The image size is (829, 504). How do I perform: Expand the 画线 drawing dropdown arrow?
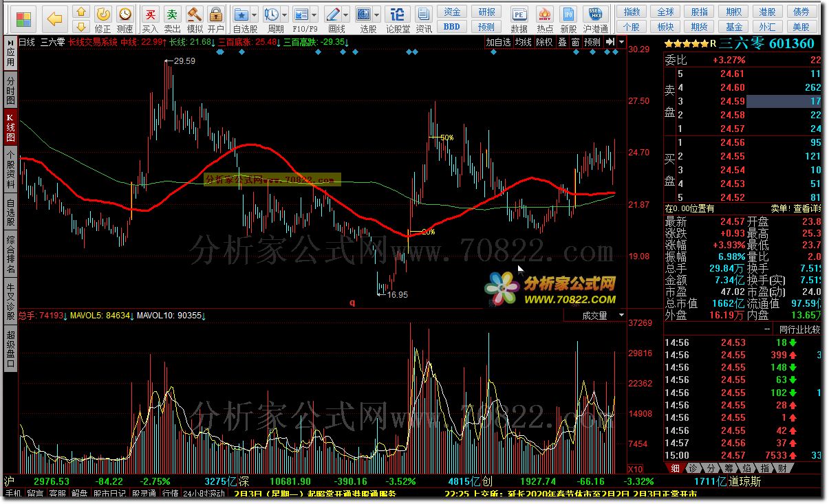tap(345, 14)
